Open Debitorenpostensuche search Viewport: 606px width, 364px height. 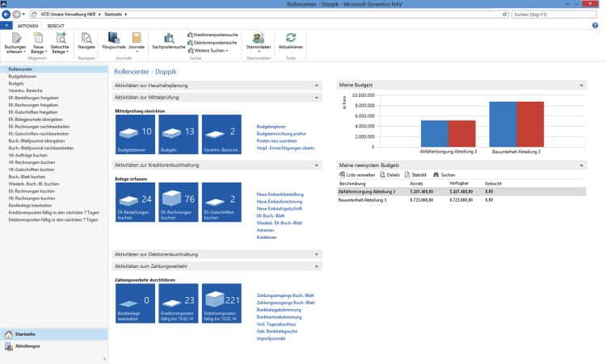click(212, 43)
